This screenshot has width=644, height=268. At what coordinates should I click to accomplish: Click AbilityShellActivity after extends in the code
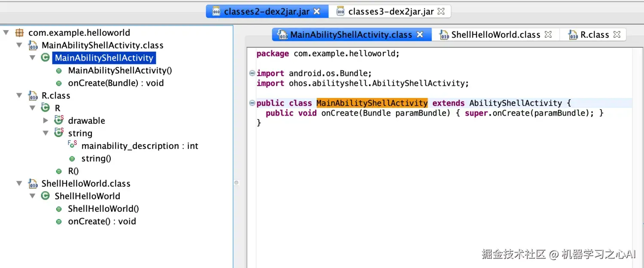click(x=516, y=103)
